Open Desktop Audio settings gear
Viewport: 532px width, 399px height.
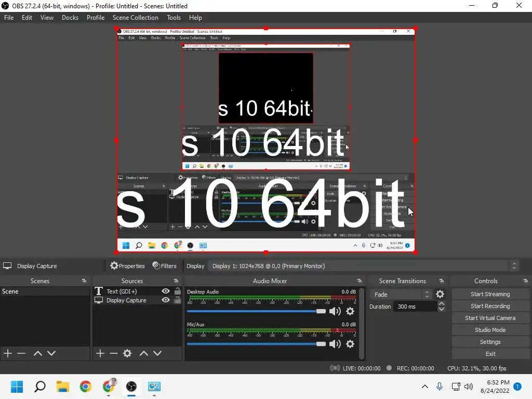pos(350,311)
